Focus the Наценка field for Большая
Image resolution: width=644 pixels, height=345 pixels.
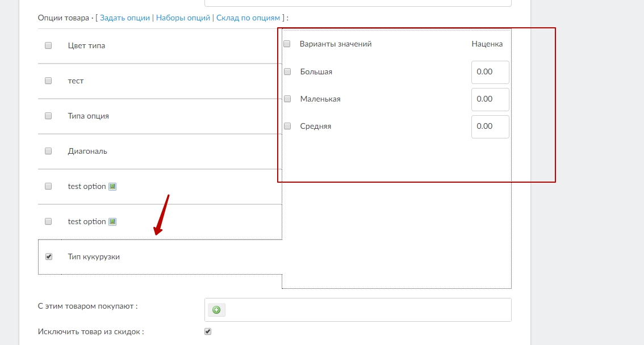tap(490, 72)
